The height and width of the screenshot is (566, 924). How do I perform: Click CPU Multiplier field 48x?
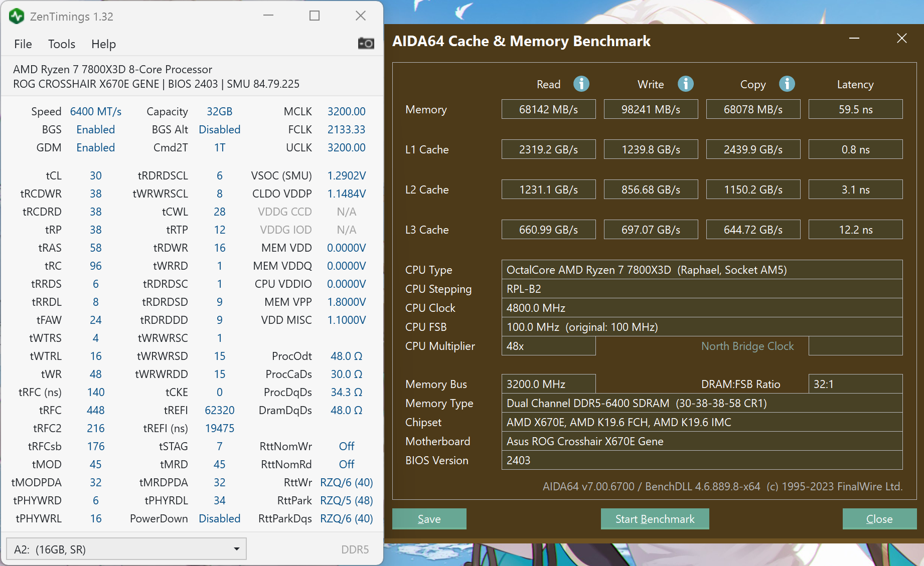(x=549, y=346)
